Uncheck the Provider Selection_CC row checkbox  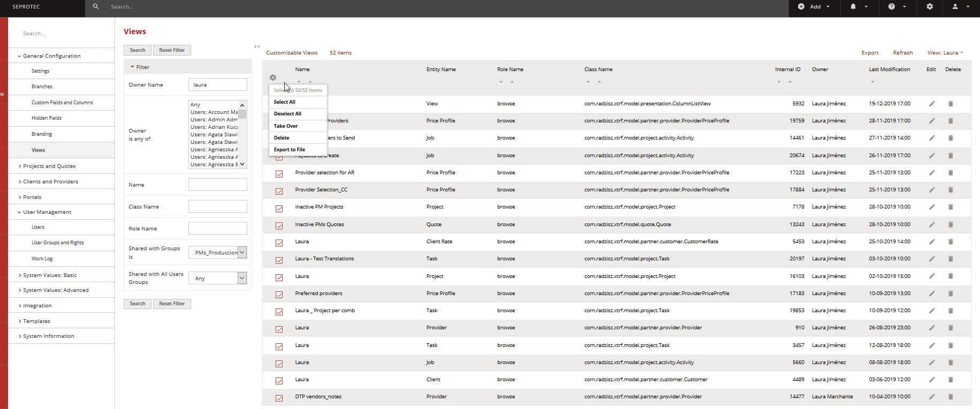point(279,191)
